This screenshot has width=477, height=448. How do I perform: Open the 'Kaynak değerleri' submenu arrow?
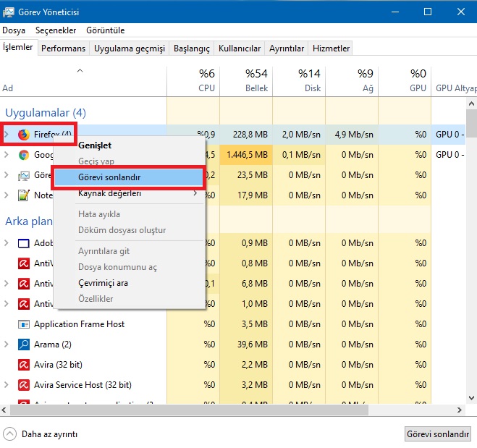pyautogui.click(x=195, y=193)
